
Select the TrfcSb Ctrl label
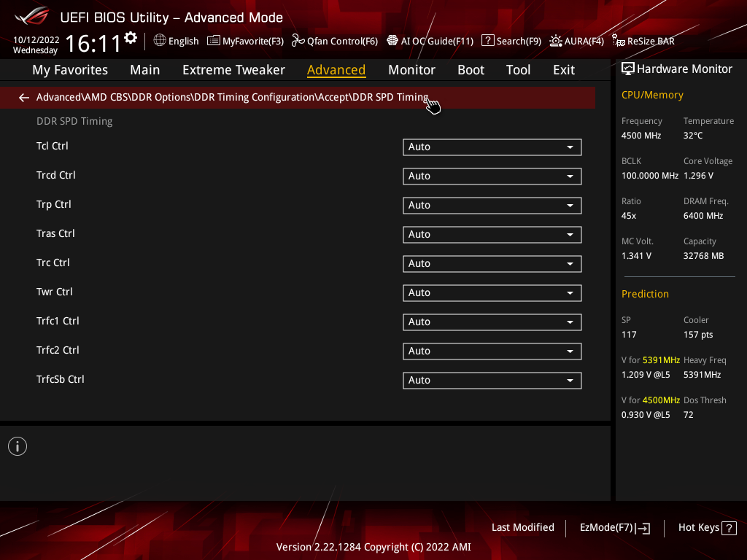[x=60, y=379]
